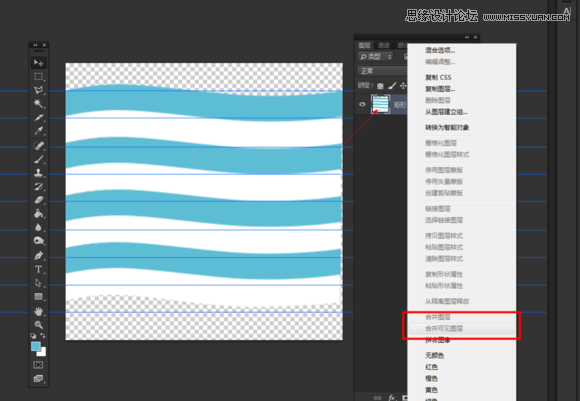Choose 无颜色 label option
The width and height of the screenshot is (580, 401).
coord(434,355)
